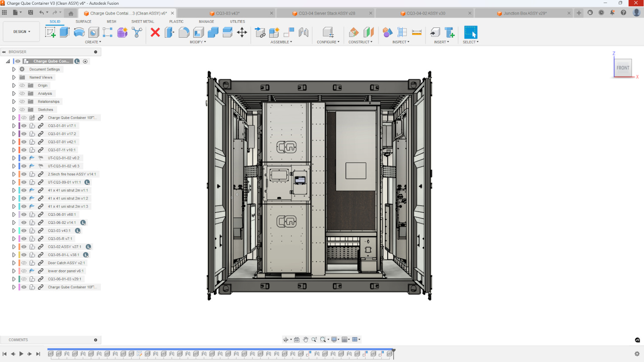
Task: Switch to the SHEET METAL tab
Action: (x=143, y=21)
